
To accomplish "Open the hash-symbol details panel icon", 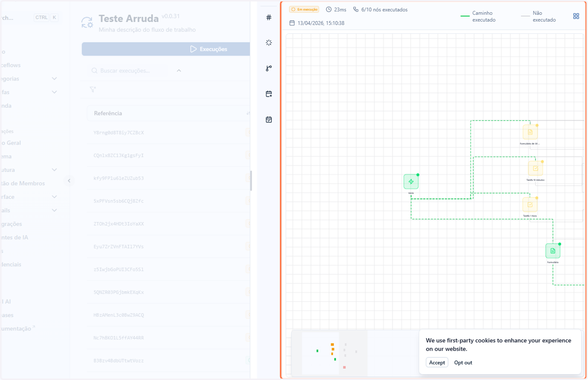I will pyautogui.click(x=269, y=18).
